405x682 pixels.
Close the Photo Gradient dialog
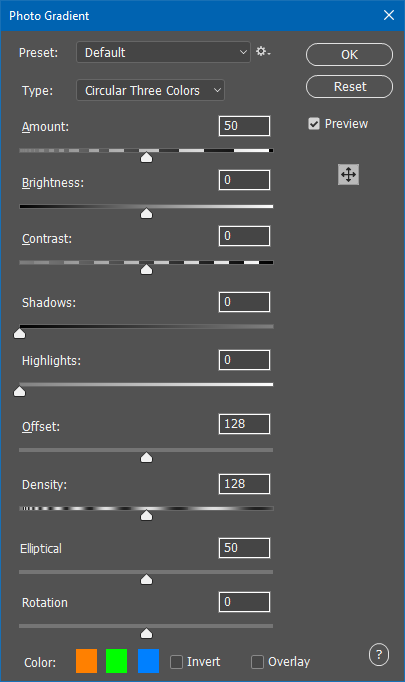[x=389, y=15]
